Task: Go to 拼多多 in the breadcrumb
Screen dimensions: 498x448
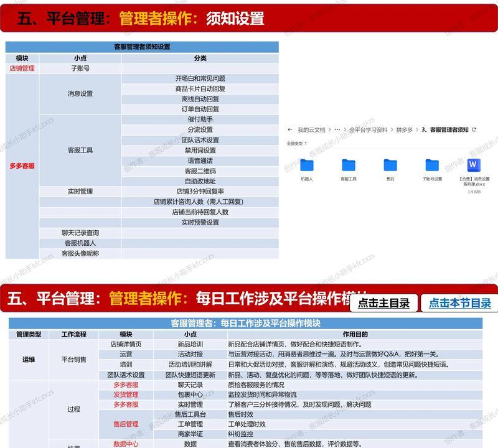Action: [404, 129]
